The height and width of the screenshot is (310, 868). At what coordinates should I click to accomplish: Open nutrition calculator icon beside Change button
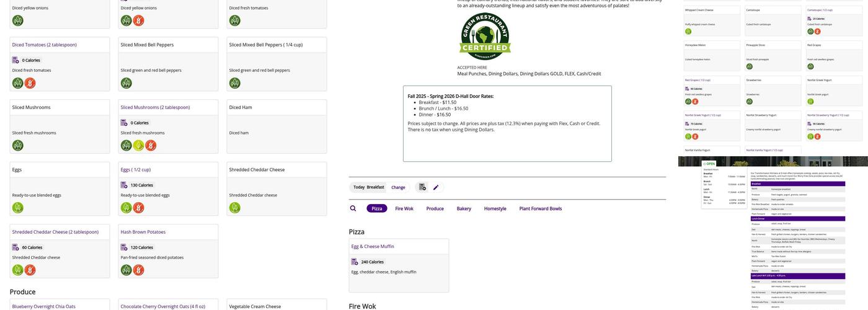coord(422,187)
